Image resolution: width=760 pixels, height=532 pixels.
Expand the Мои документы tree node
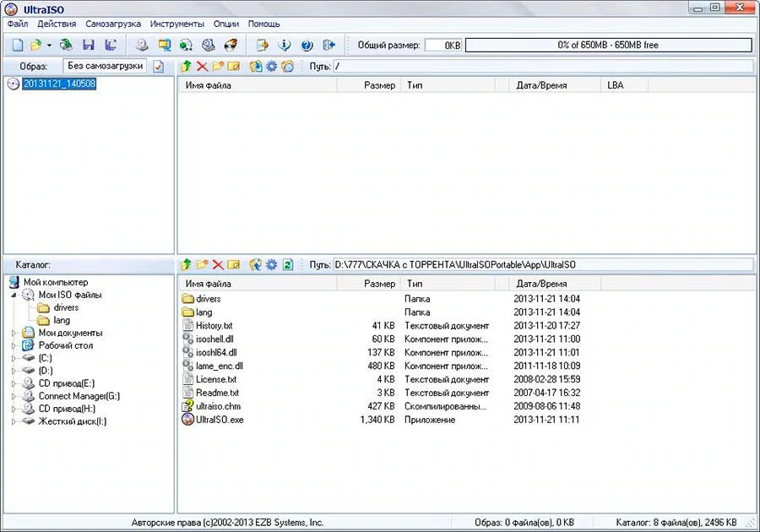(x=14, y=333)
